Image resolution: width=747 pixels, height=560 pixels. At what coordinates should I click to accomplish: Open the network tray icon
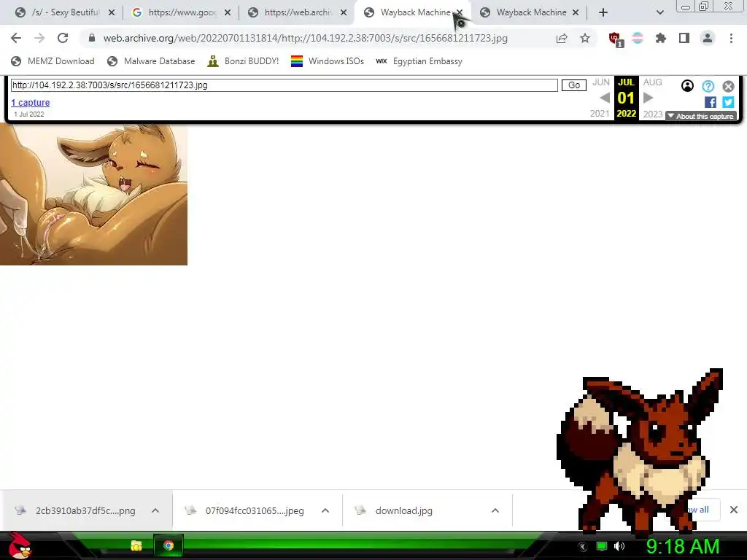click(x=602, y=546)
